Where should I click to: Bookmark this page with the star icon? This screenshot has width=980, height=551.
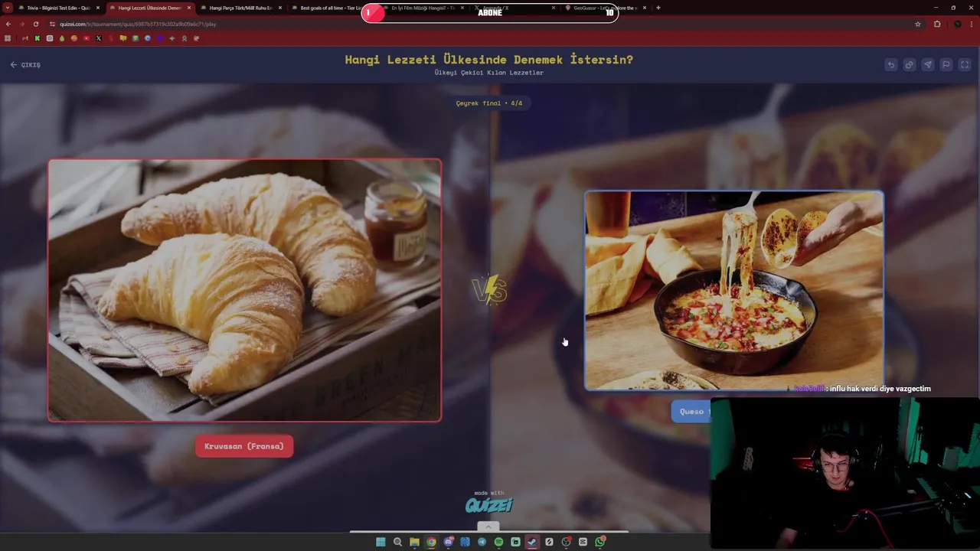[x=918, y=24]
